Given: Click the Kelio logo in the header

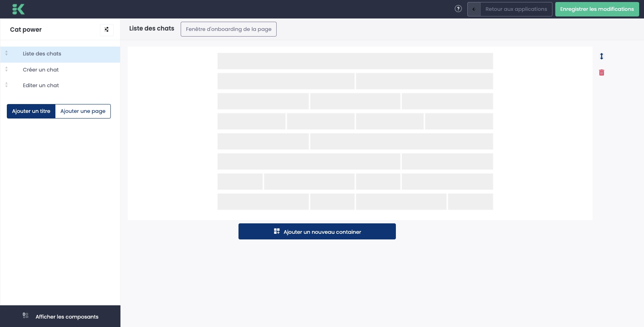Looking at the screenshot, I should point(18,9).
